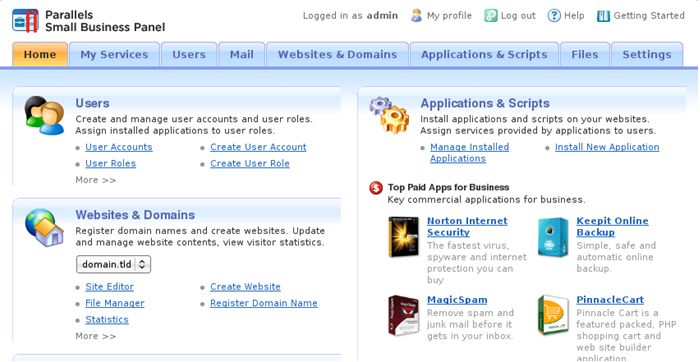The height and width of the screenshot is (362, 700).
Task: Click the Keepit Online Backup box image
Action: (x=553, y=237)
